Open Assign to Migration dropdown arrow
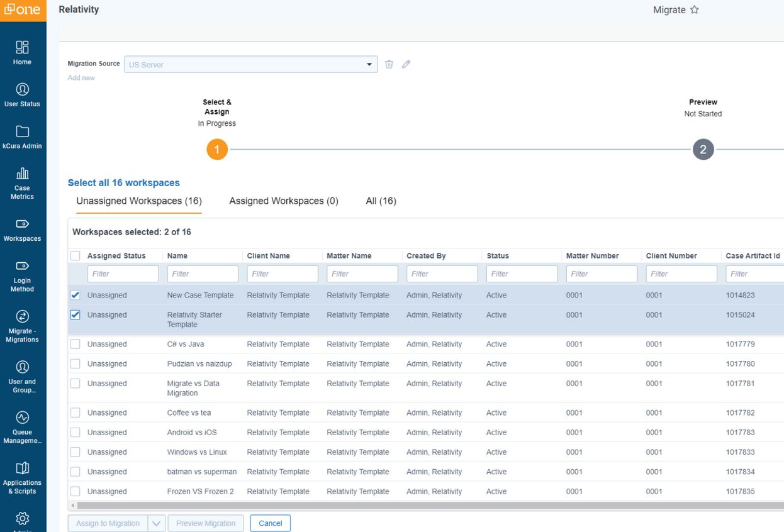 [157, 523]
